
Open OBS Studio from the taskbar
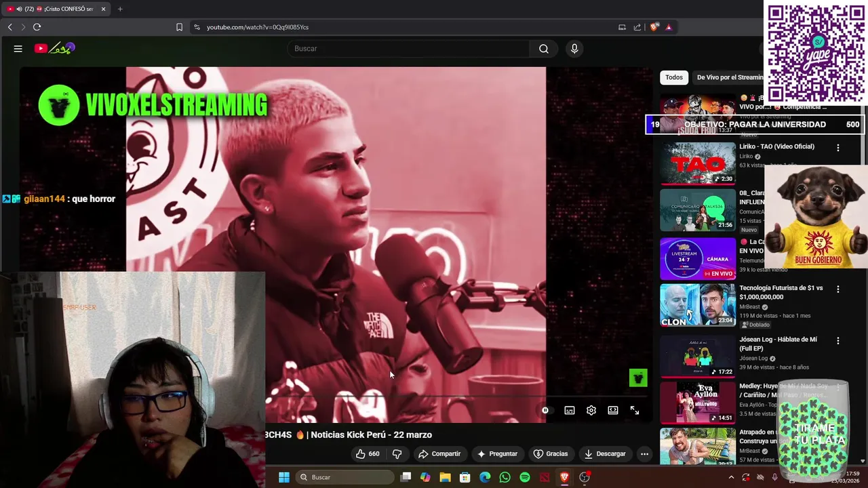(x=585, y=477)
